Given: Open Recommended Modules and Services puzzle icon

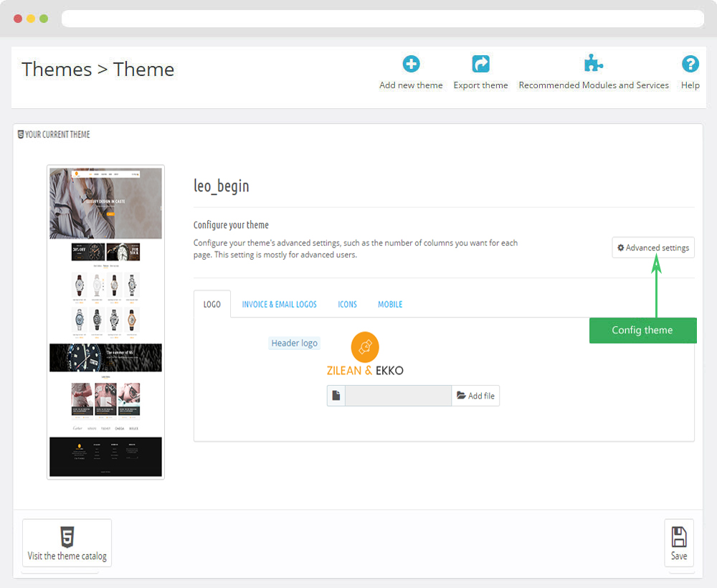Looking at the screenshot, I should click(593, 63).
